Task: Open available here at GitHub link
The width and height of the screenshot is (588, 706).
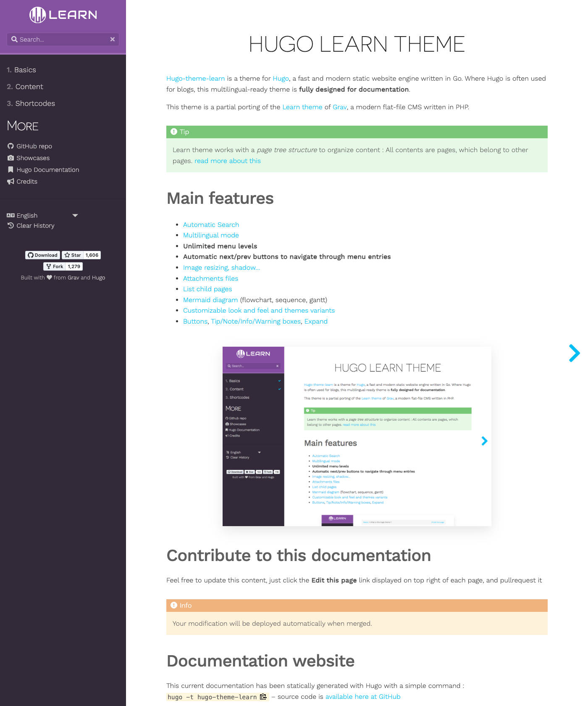Action: click(363, 697)
